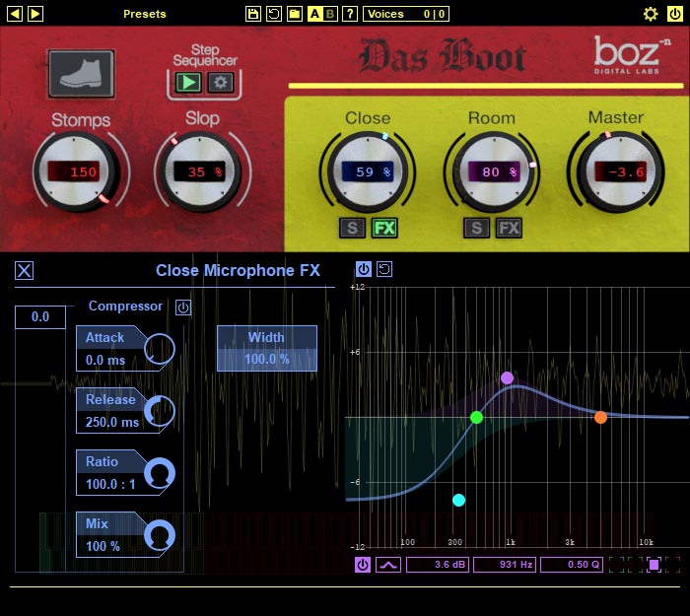Solo the Room microphone channel
The width and height of the screenshot is (690, 616).
pos(476,228)
